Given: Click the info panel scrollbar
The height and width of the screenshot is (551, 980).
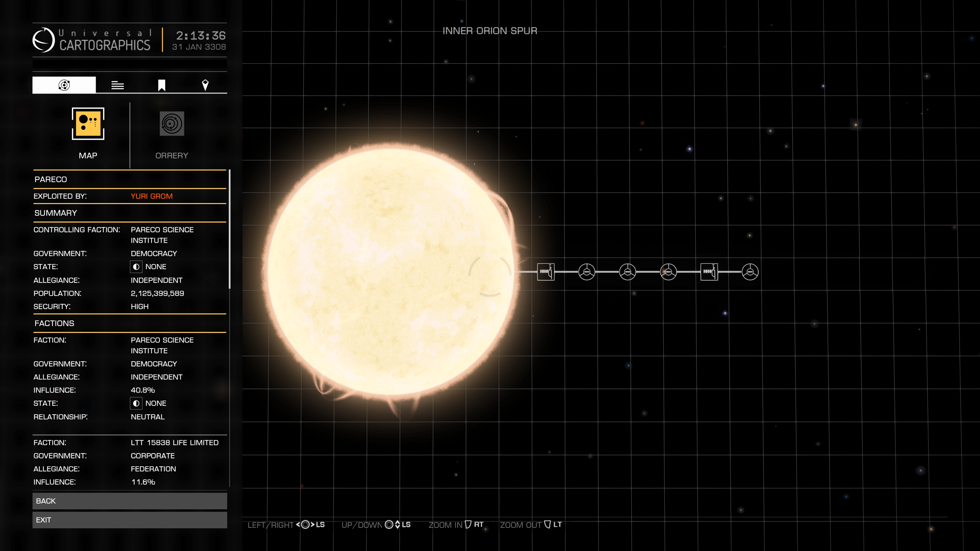Looking at the screenshot, I should 229,229.
